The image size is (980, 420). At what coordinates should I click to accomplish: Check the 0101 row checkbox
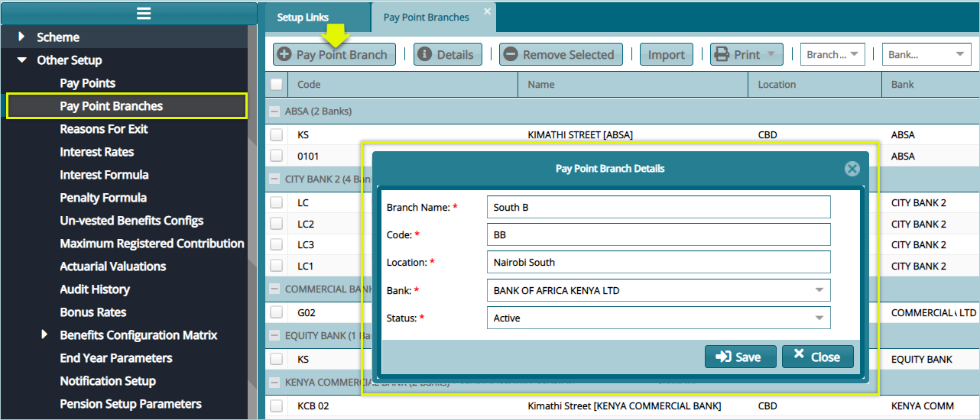[x=276, y=156]
